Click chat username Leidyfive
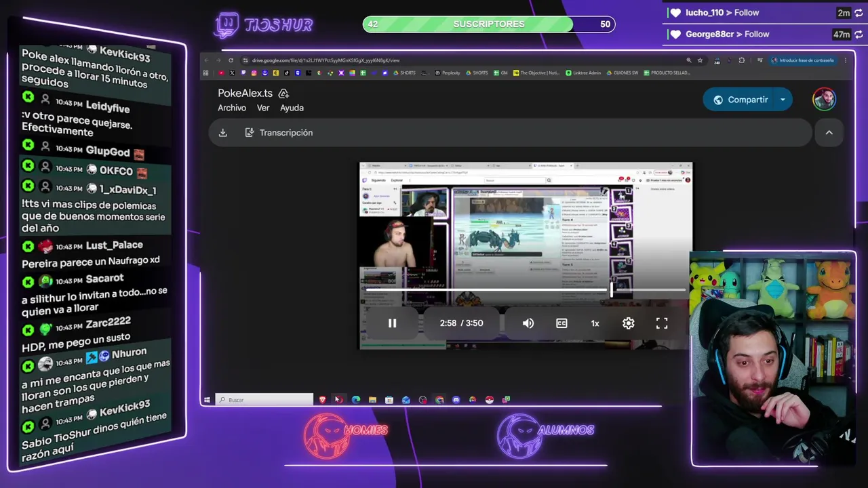868x488 pixels. click(x=107, y=107)
